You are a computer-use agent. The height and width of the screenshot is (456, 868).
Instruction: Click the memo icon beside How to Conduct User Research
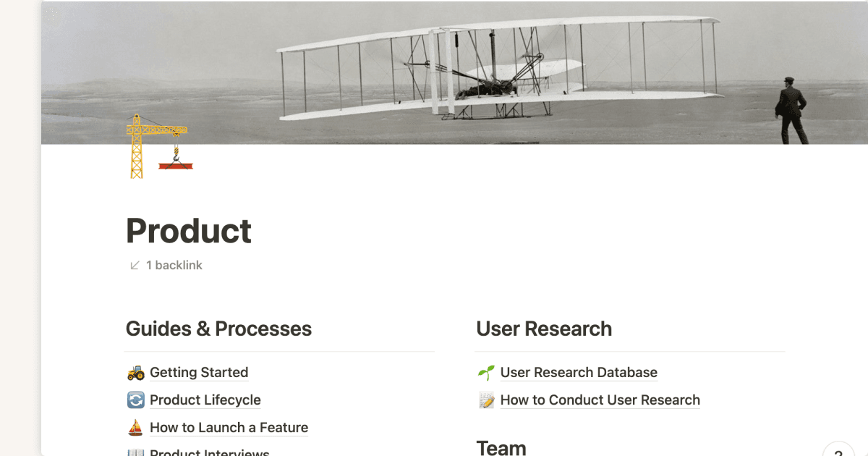click(486, 400)
